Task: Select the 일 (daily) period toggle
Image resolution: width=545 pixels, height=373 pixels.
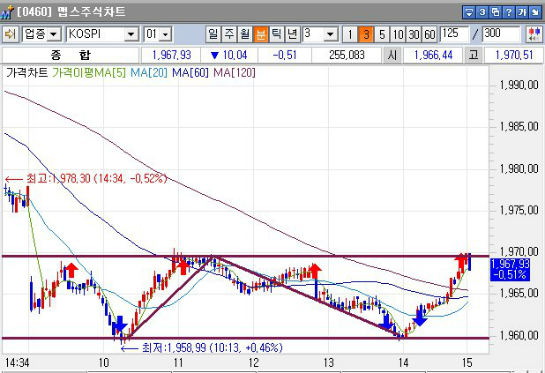Action: click(x=213, y=34)
